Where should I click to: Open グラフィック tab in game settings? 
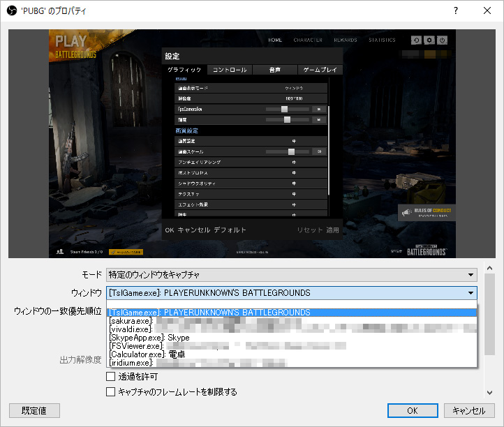[184, 70]
